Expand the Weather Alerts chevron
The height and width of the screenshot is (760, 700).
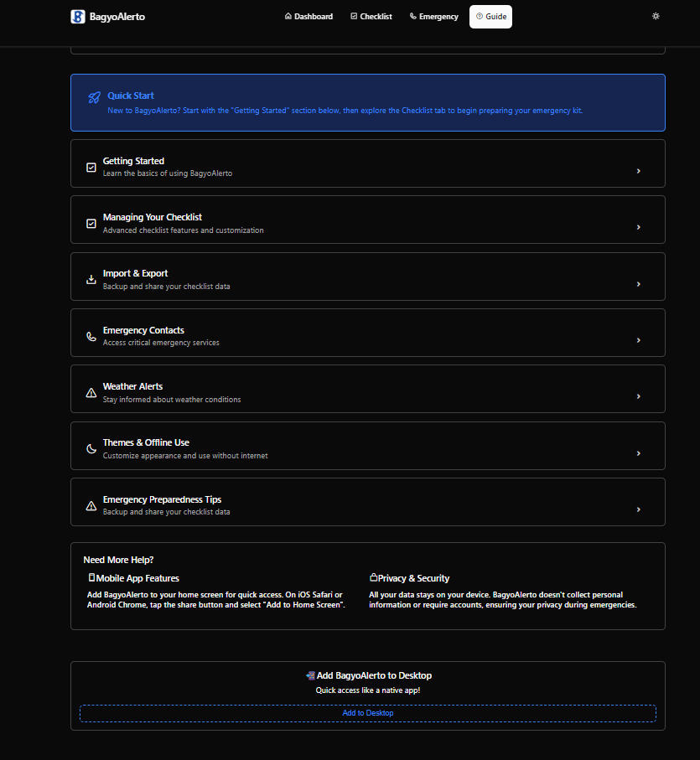tap(639, 396)
